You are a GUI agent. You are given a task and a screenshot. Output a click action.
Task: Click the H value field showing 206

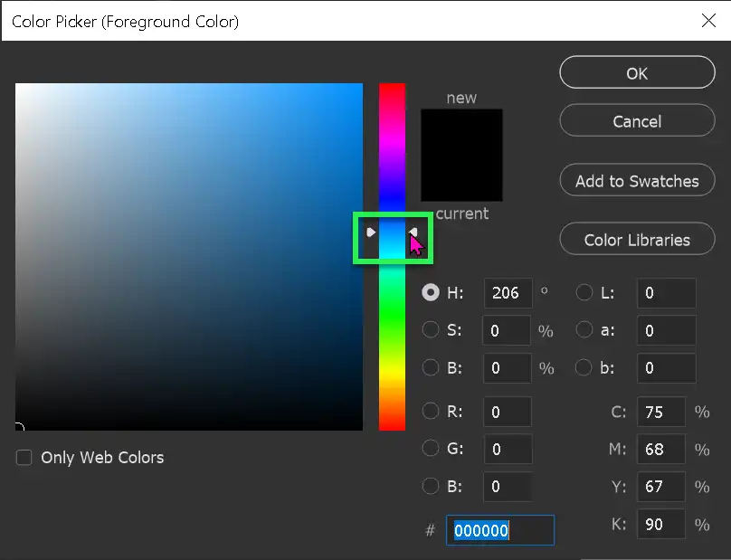[507, 292]
